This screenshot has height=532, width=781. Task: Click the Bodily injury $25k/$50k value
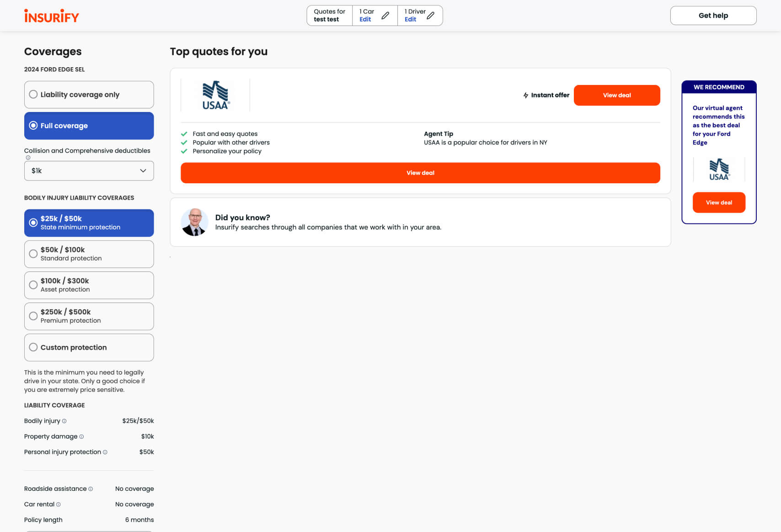[138, 421]
